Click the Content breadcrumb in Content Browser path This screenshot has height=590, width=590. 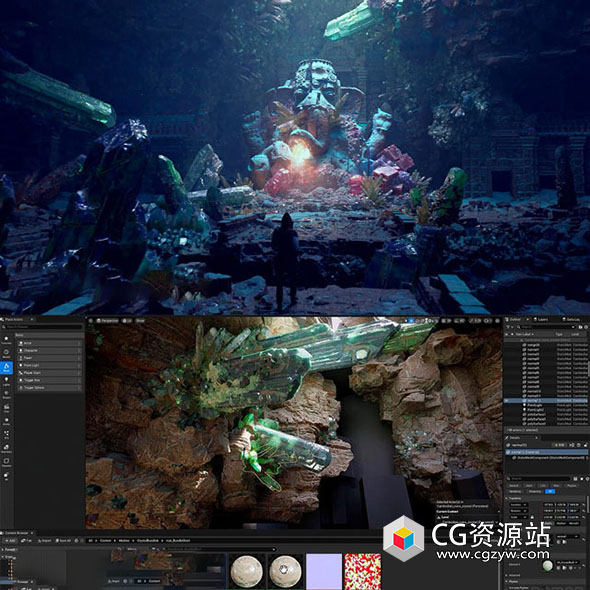(x=105, y=541)
